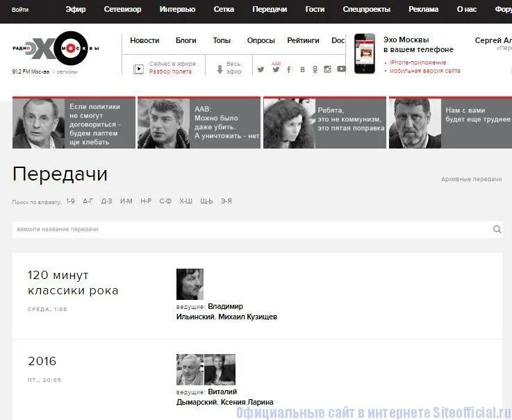Screen dimensions: 512x420
Task: Click the Эхо Москвы radio logo
Action: click(56, 49)
